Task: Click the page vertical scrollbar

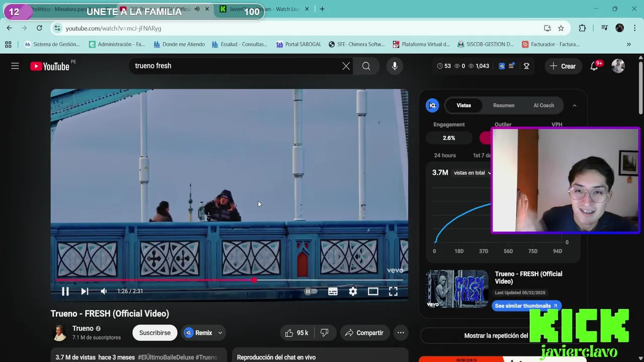Action: (x=640, y=88)
